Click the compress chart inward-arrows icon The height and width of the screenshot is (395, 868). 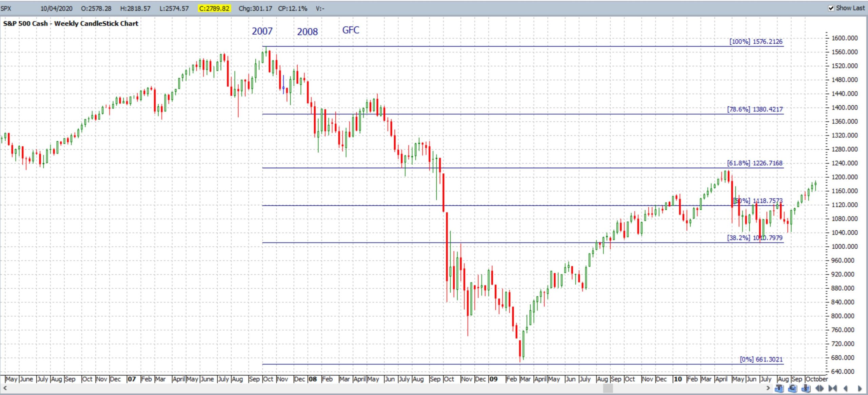(833, 388)
